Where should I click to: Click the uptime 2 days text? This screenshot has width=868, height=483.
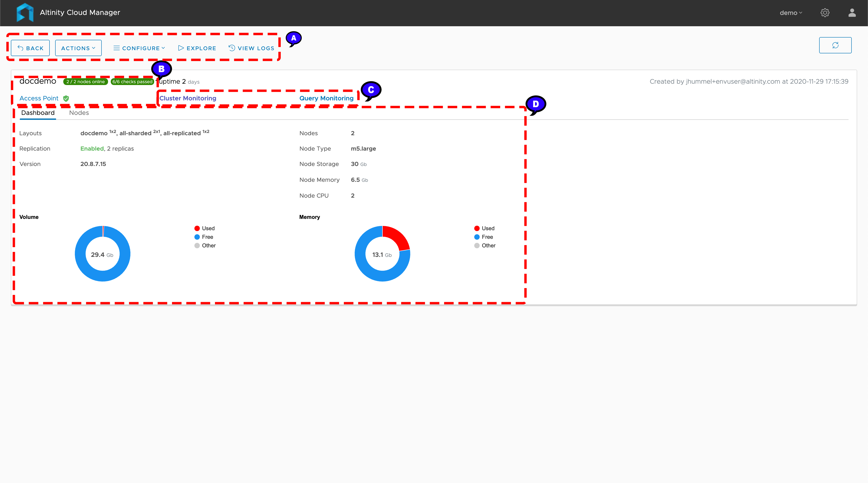point(179,82)
